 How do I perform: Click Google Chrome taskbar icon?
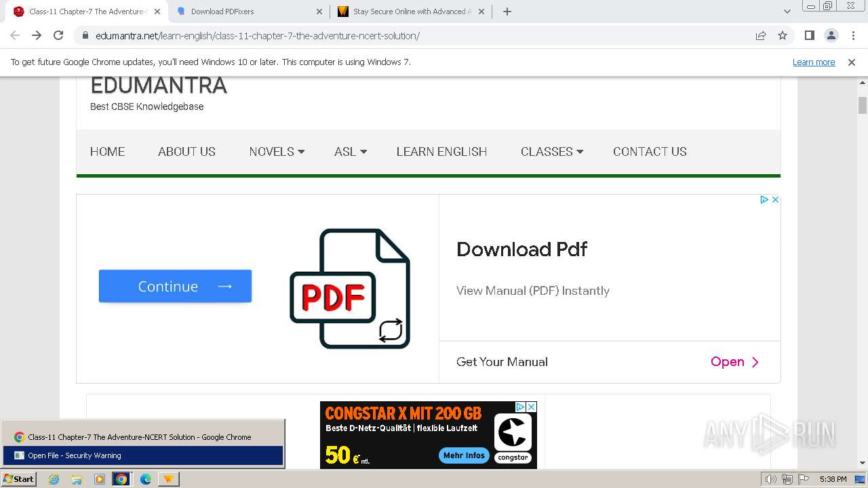tap(121, 479)
